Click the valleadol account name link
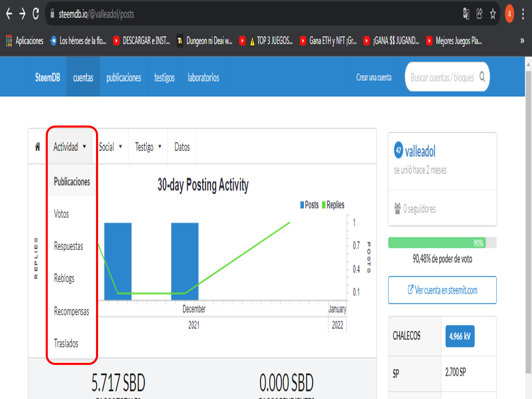This screenshot has width=532, height=399. 420,152
